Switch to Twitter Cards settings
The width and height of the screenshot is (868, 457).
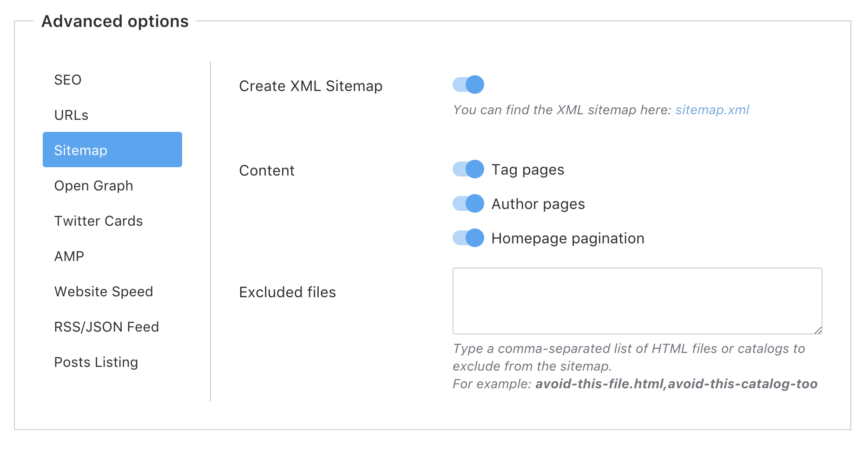(99, 221)
